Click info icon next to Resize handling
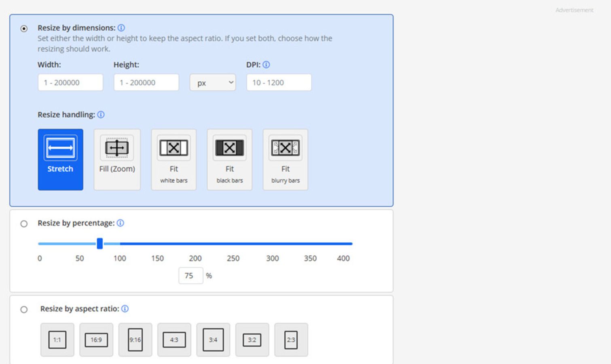Screen dimensions: 611x364 (101, 115)
